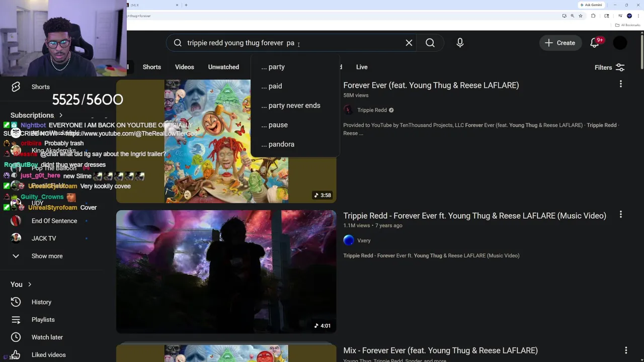Screen dimensions: 644x362
Task: Open the Chrome extensions puzzle icon
Action: click(593, 16)
